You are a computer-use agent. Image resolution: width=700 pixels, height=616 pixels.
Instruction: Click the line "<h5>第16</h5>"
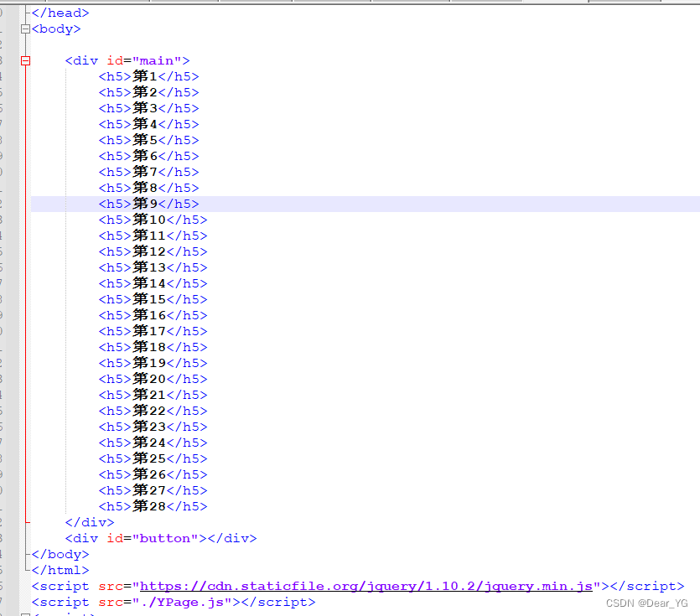153,315
